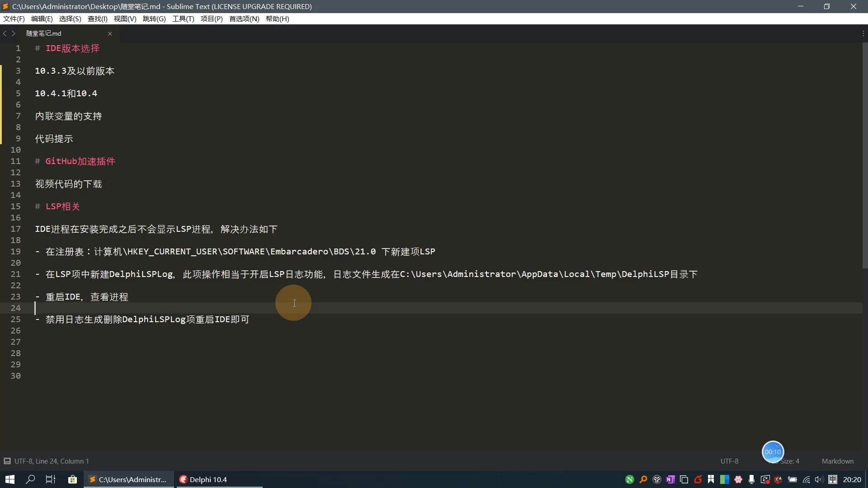Open Windows search from taskbar
This screenshot has width=868, height=488.
30,479
